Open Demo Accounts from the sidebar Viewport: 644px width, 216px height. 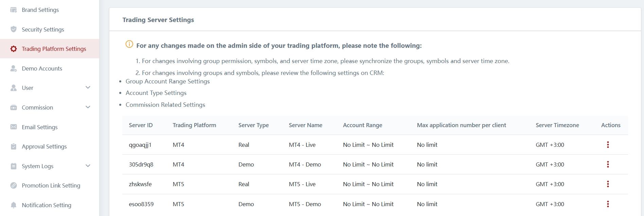(42, 68)
